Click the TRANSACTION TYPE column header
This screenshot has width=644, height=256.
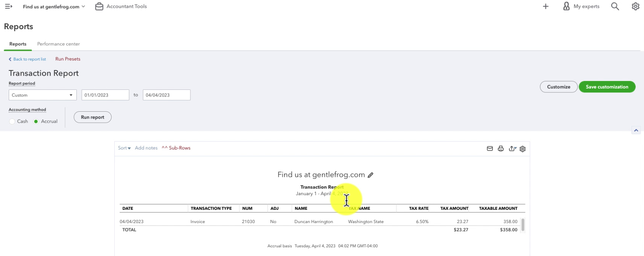click(x=211, y=208)
